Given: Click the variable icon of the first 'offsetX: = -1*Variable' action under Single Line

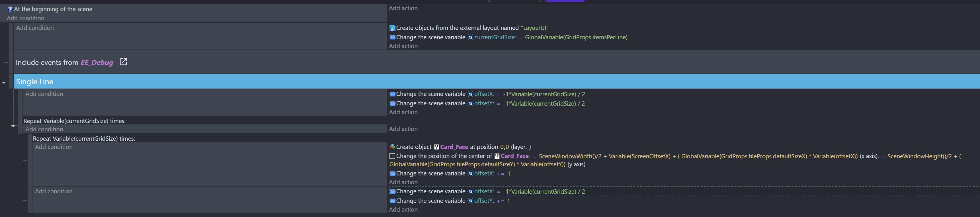Looking at the screenshot, I should (x=392, y=94).
